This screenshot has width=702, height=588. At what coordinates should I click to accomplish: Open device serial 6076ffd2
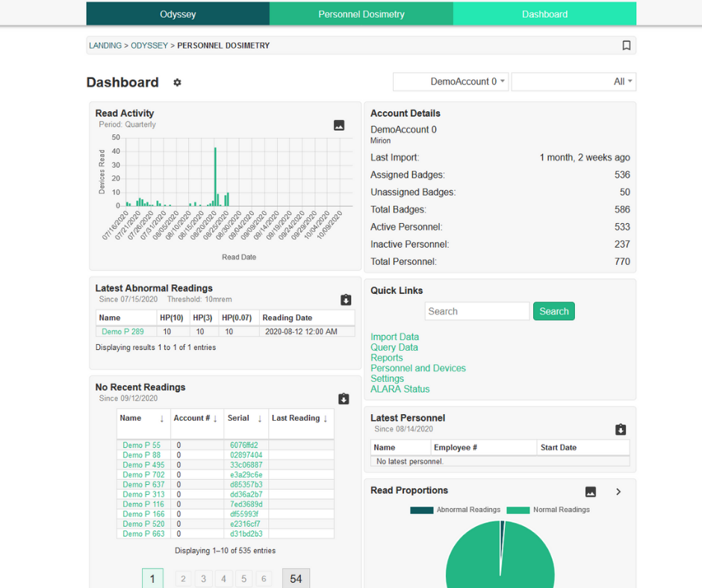(244, 445)
